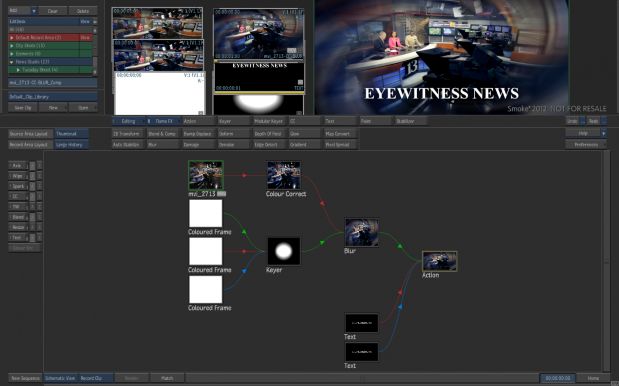Choose the Depth Of Field effect
Viewport: 619px width, 386px height.
270,134
